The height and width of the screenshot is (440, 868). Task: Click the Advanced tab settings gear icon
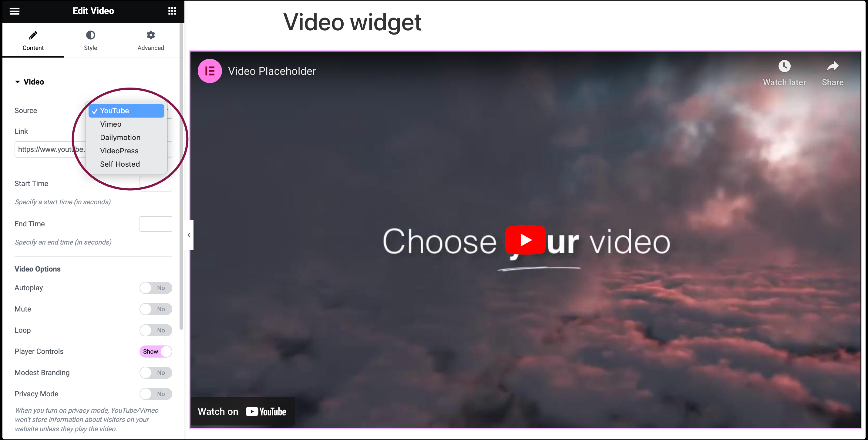coord(150,35)
